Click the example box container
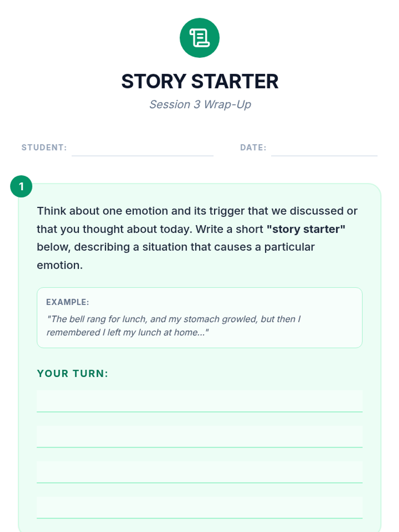The image size is (399, 532). [199, 318]
